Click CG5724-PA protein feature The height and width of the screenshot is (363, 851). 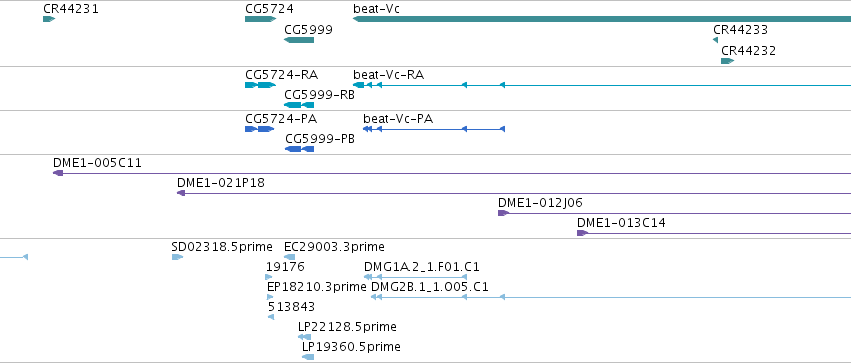[x=260, y=129]
